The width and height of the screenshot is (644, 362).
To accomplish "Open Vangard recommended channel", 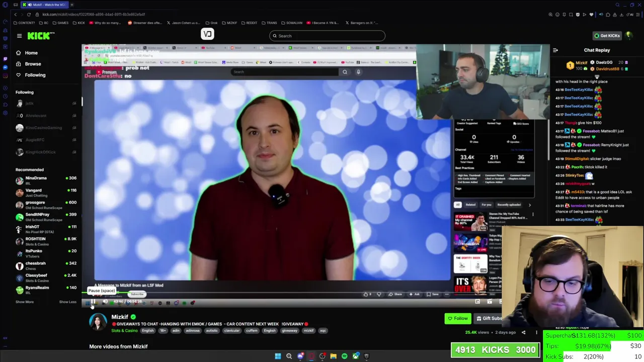I will (46, 193).
